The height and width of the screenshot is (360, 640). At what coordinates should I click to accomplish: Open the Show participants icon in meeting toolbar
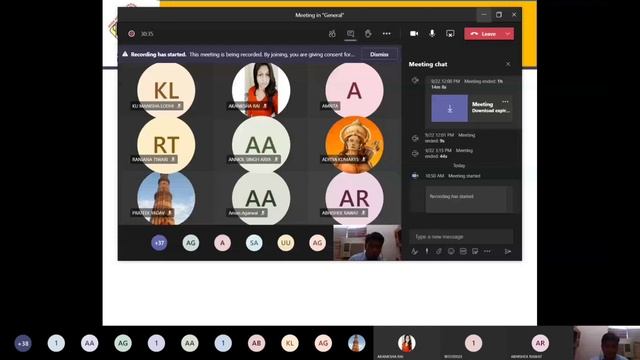[x=332, y=34]
